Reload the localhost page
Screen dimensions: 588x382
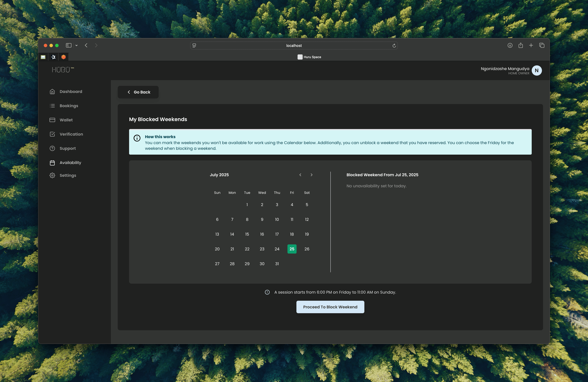(394, 46)
